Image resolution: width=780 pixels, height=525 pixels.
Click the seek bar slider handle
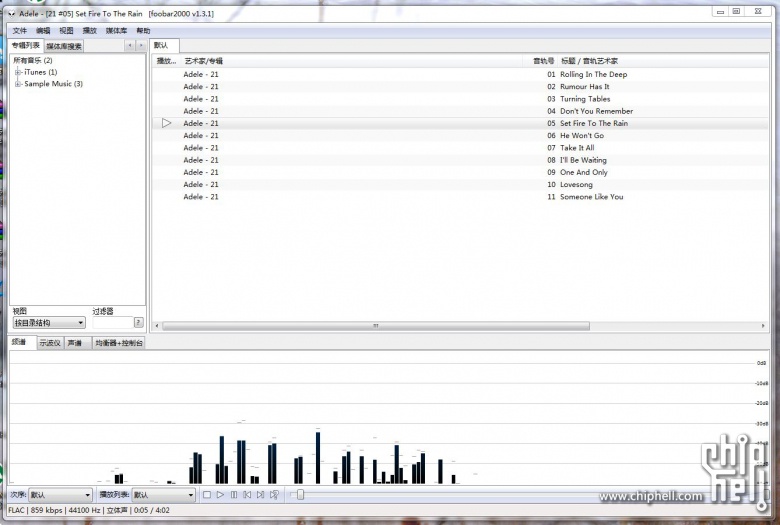[x=300, y=495]
